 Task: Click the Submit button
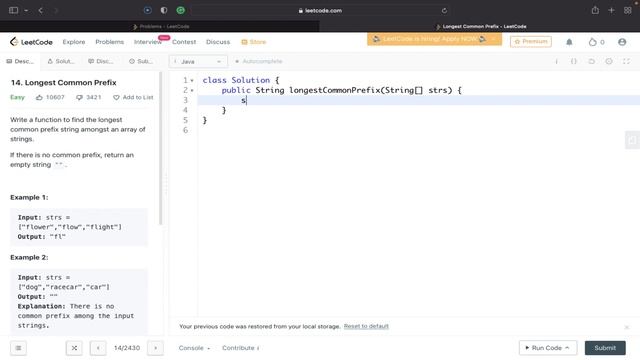605,348
